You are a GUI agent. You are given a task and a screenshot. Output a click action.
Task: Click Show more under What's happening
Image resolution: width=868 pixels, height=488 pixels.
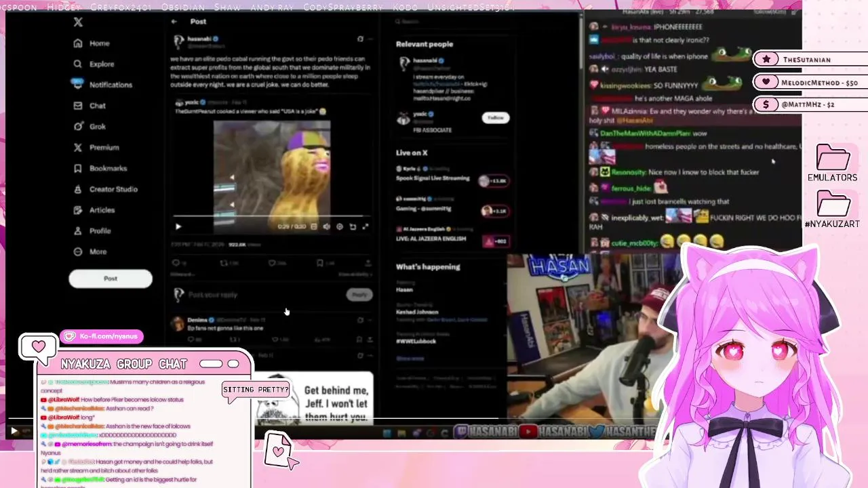point(410,359)
